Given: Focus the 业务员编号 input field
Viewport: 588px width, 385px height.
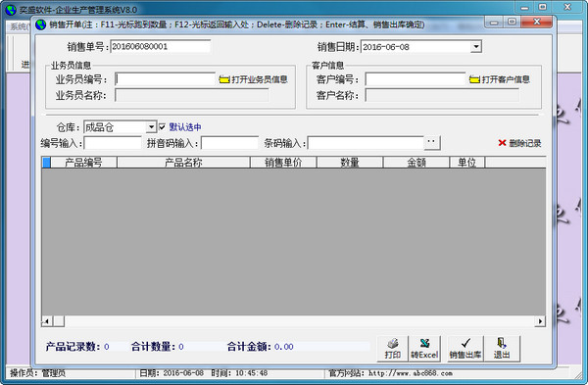Looking at the screenshot, I should click(165, 79).
